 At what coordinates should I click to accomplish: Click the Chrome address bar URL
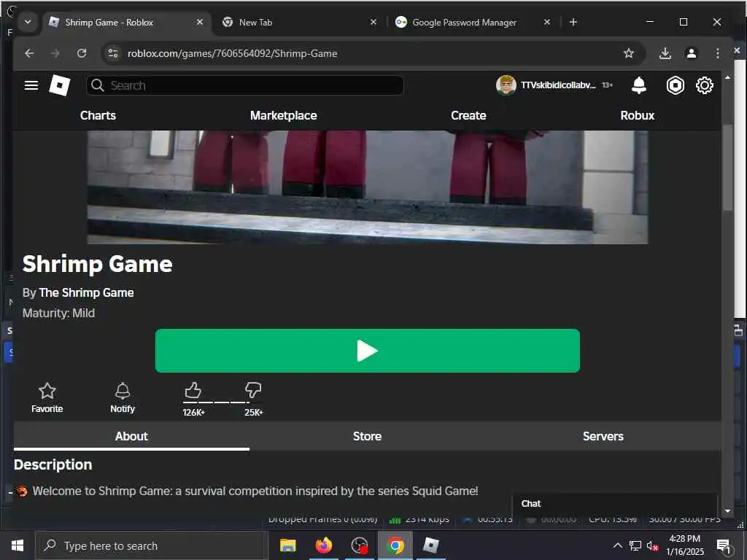tap(233, 53)
